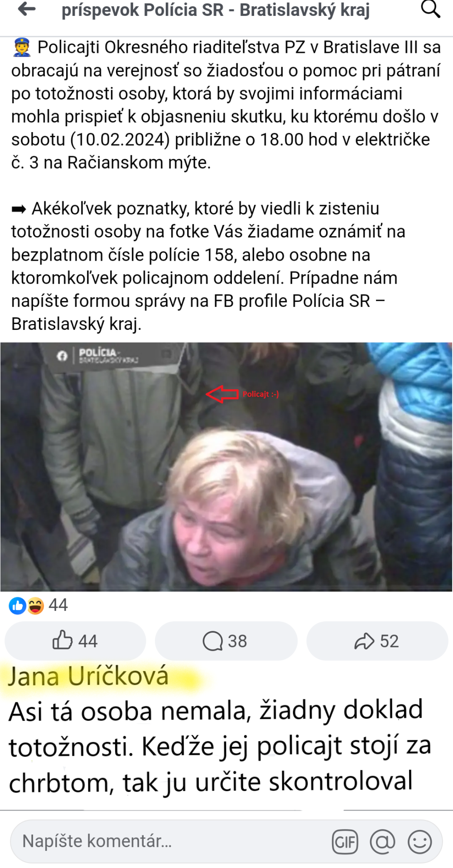Select the post text about električka č. 3
This screenshot has width=453, height=868.
(x=226, y=105)
